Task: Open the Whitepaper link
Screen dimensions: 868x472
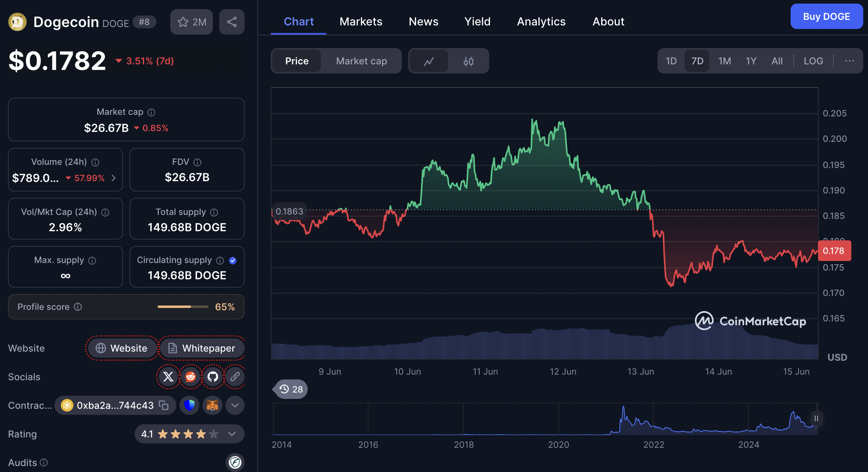Action: tap(202, 348)
